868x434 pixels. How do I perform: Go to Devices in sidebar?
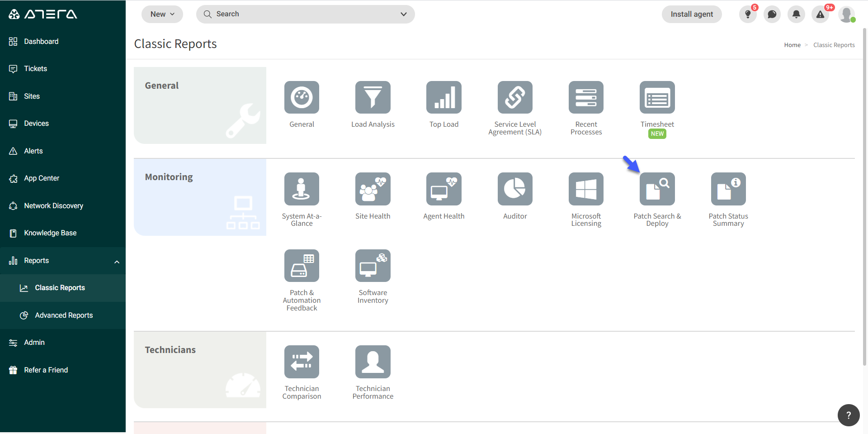63,124
